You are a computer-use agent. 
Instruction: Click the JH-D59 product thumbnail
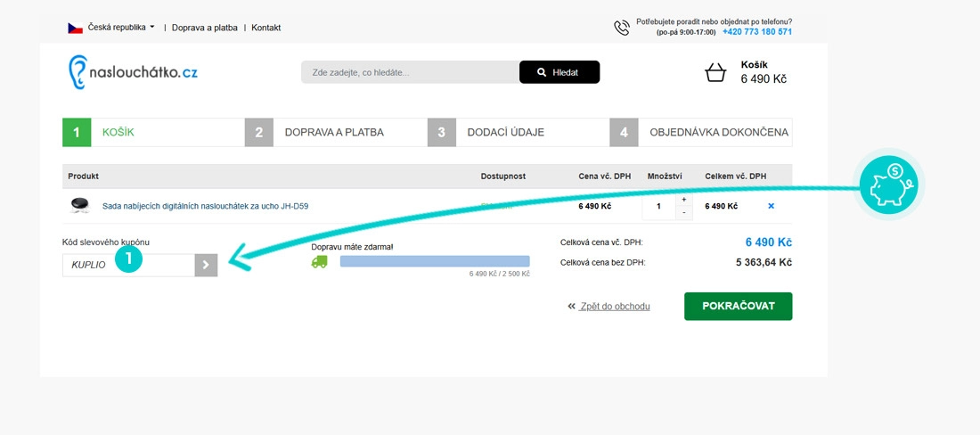point(79,206)
